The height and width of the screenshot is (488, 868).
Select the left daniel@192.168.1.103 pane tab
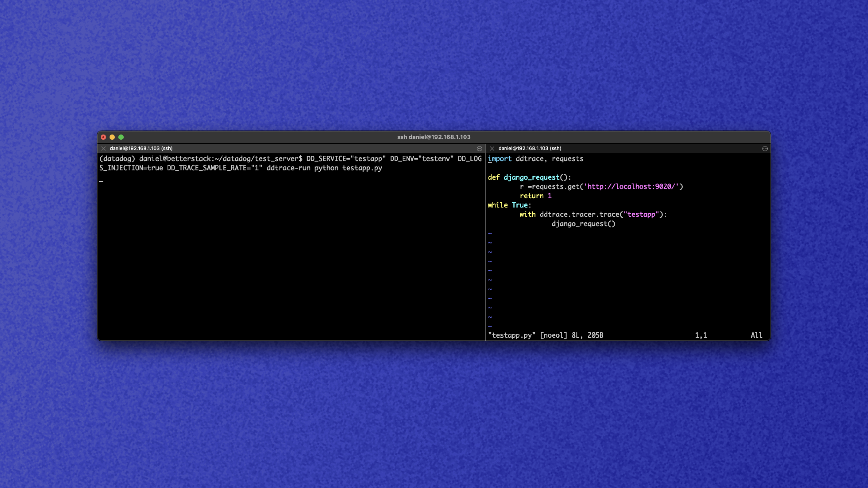coord(142,148)
